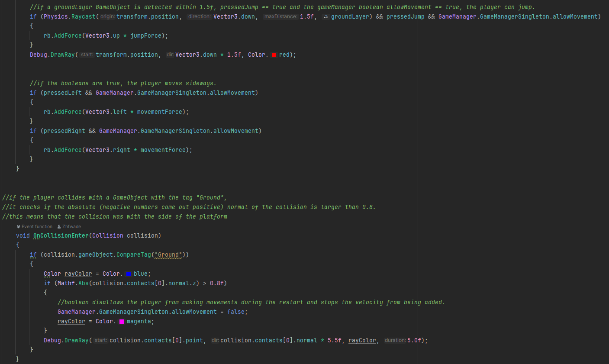The height and width of the screenshot is (364, 609).
Task: Click 'rayColor' in the Color.blue declaration
Action: pos(78,274)
